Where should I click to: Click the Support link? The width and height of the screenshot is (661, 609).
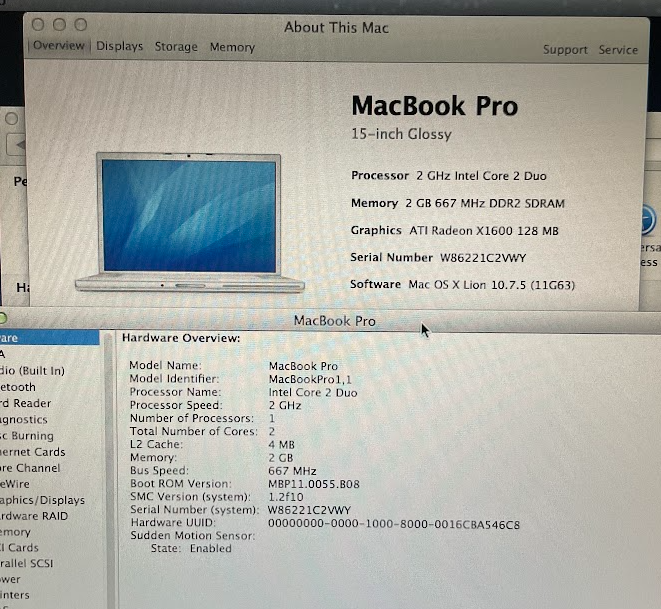click(565, 50)
